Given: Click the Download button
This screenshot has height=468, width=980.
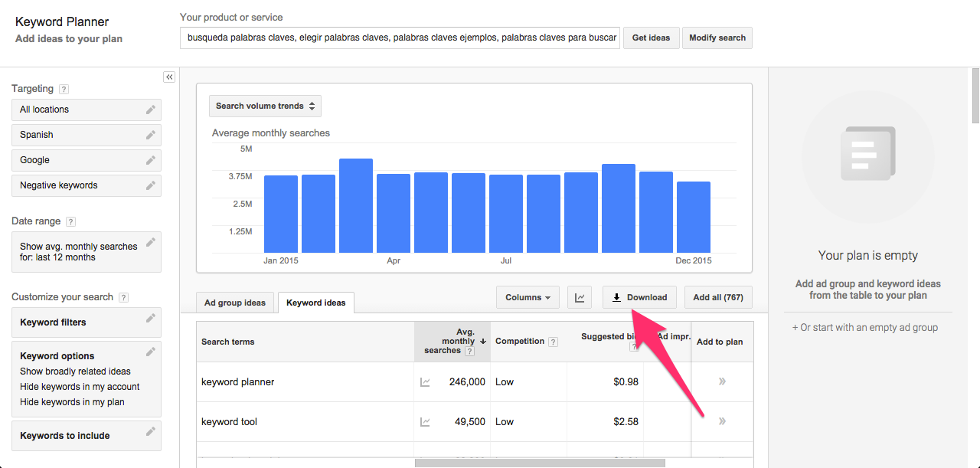Looking at the screenshot, I should point(639,298).
